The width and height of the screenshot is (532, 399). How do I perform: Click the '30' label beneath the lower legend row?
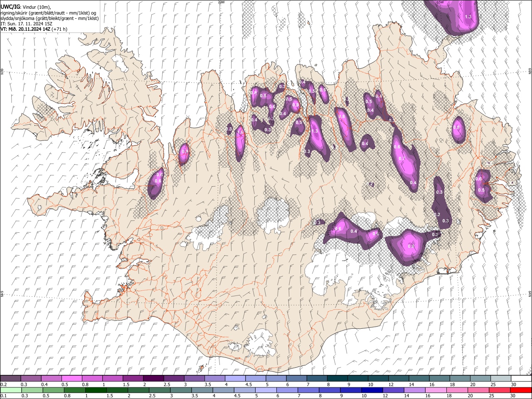(x=513, y=396)
